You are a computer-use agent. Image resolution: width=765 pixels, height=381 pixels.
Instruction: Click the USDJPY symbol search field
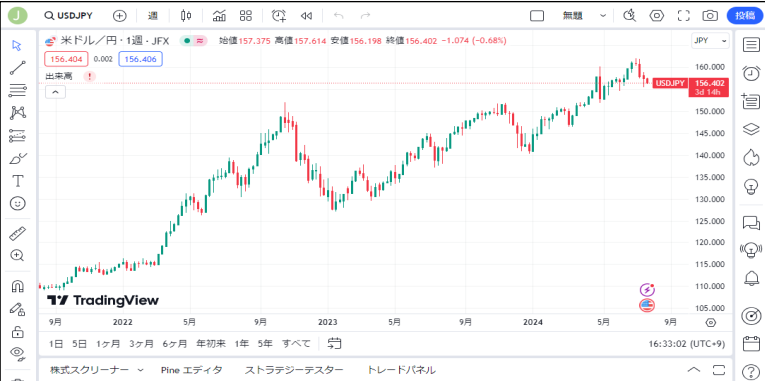tap(71, 16)
